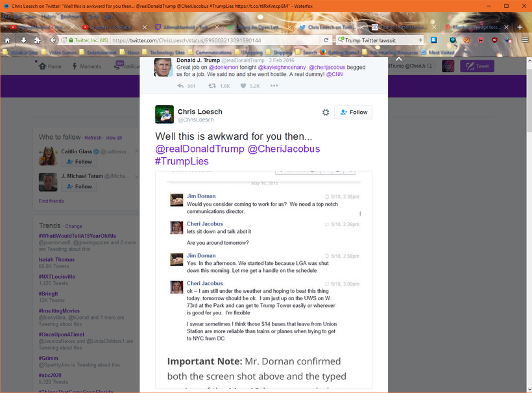This screenshot has height=393, width=532.
Task: Close the Manhattan judge toss tab
Action: coord(506,27)
